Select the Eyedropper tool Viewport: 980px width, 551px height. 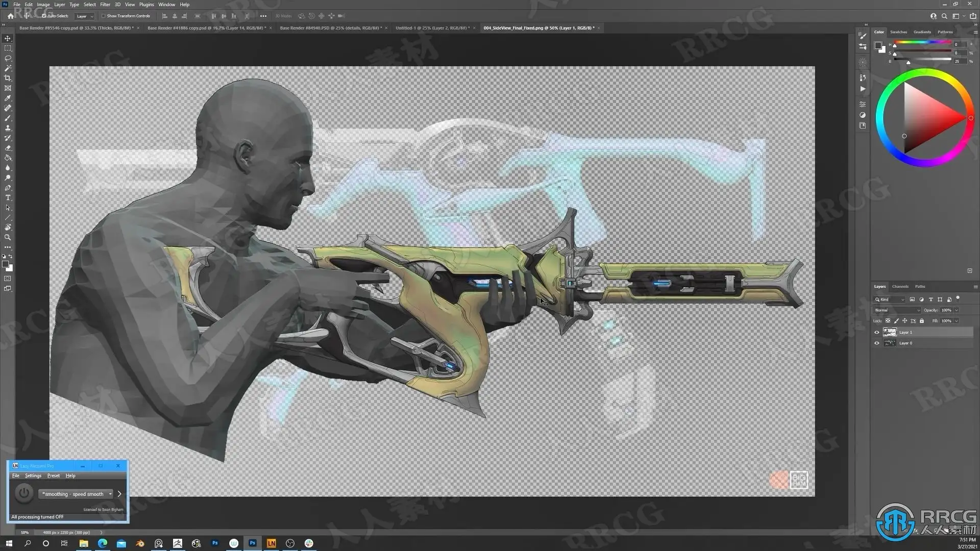coord(8,98)
